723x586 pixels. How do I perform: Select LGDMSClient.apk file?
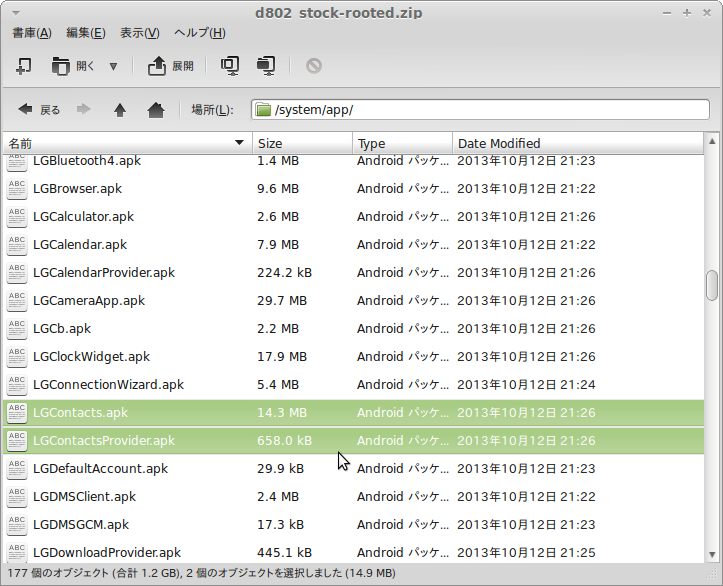pyautogui.click(x=354, y=497)
